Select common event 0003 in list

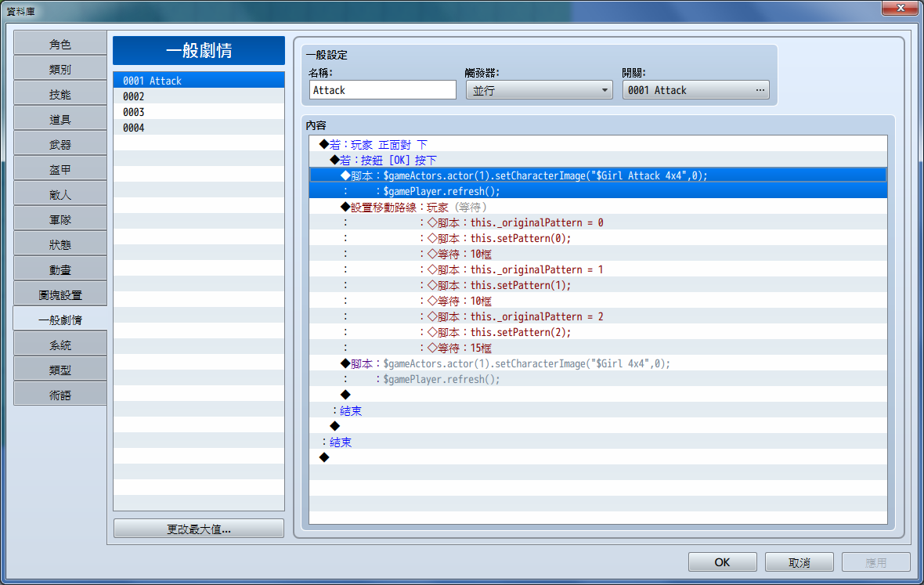coord(199,112)
